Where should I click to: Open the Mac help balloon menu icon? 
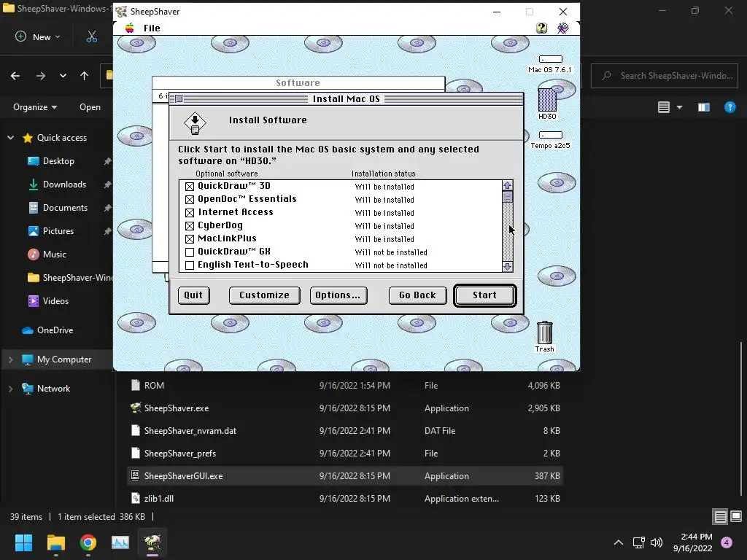point(541,28)
